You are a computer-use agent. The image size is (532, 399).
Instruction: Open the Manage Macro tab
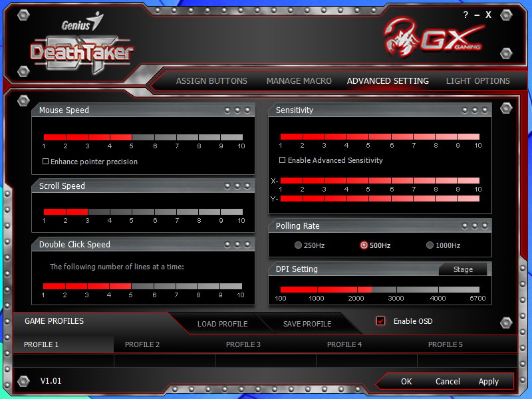pos(299,81)
